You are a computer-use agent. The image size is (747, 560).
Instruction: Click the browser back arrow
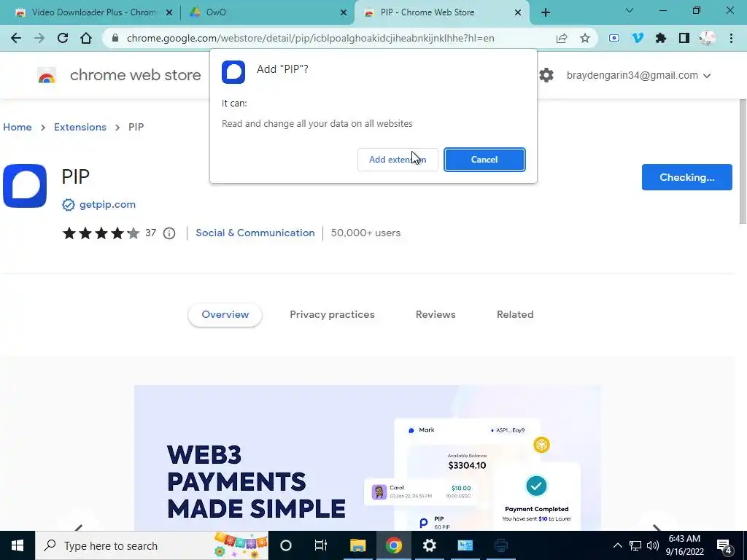(16, 38)
